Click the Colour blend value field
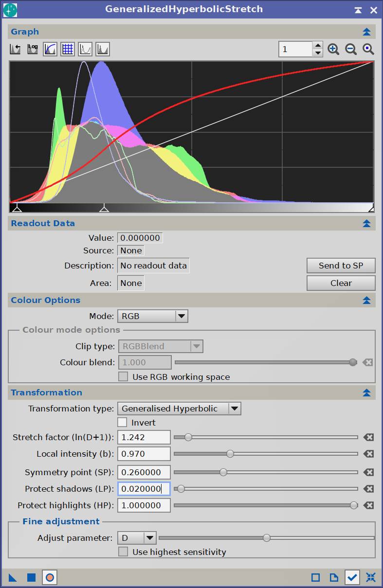This screenshot has width=383, height=588. pyautogui.click(x=145, y=362)
